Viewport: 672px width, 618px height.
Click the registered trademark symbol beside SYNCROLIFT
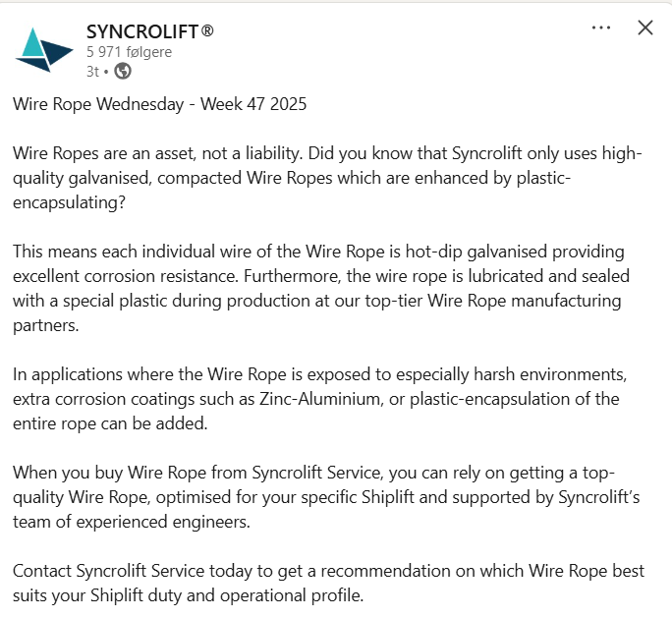pyautogui.click(x=207, y=31)
